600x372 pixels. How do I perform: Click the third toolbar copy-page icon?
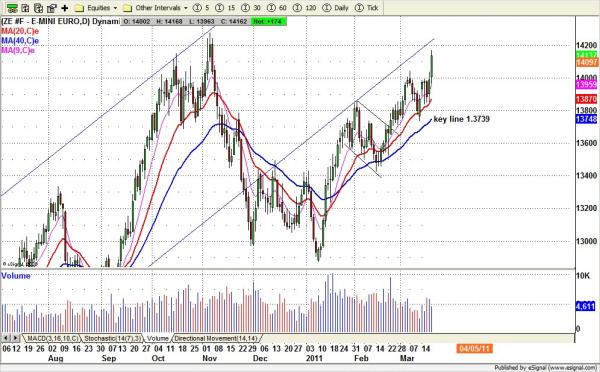pyautogui.click(x=38, y=8)
